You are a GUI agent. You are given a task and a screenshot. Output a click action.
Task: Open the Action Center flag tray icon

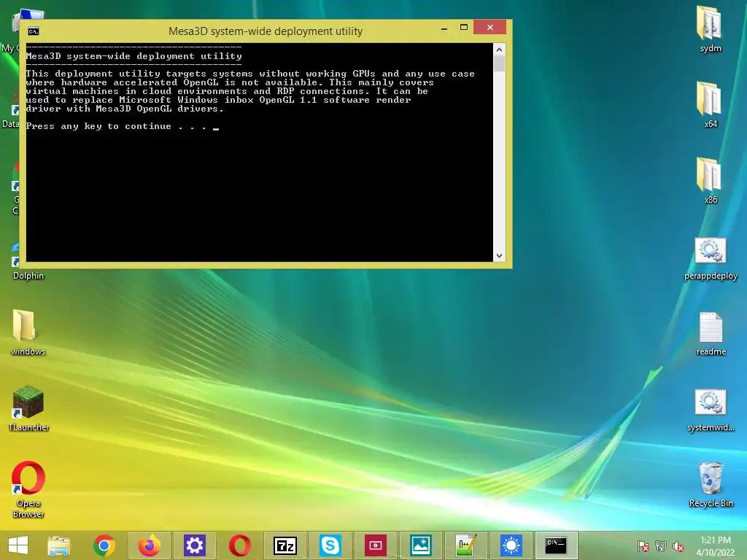click(643, 545)
